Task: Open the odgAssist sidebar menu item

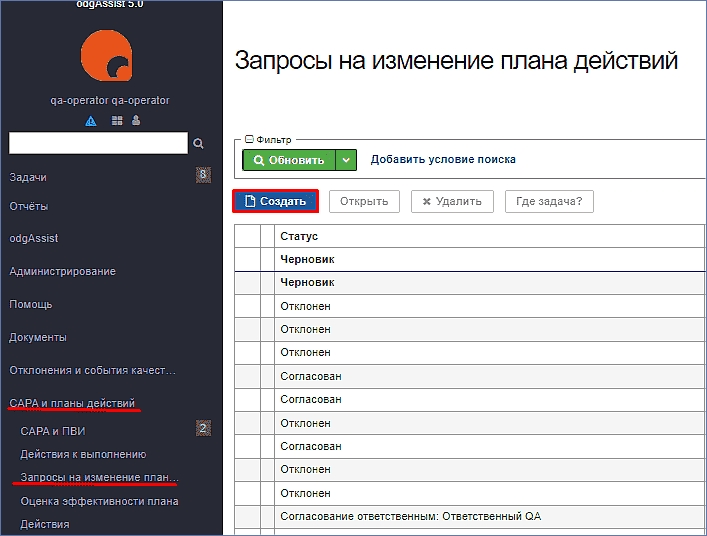Action: (x=34, y=238)
